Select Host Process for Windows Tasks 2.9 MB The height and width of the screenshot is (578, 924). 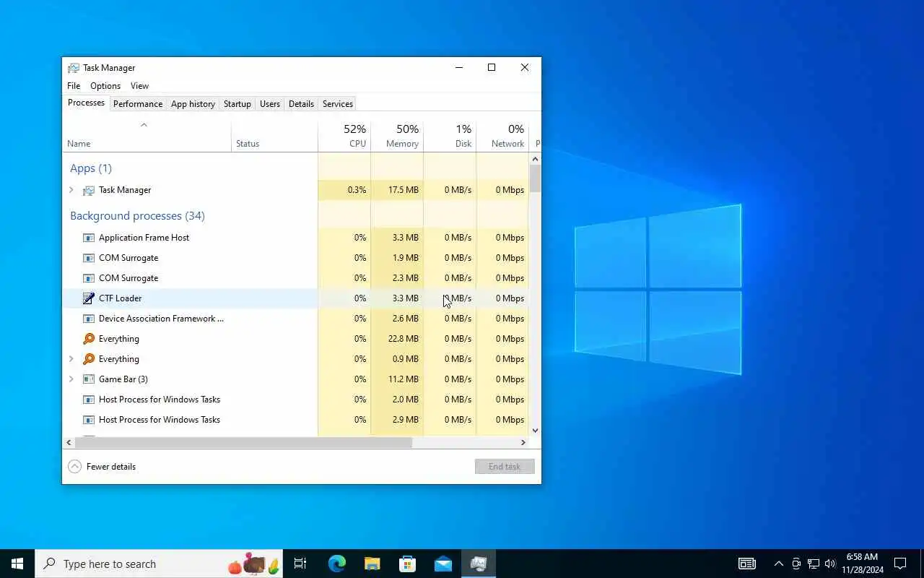coord(296,420)
